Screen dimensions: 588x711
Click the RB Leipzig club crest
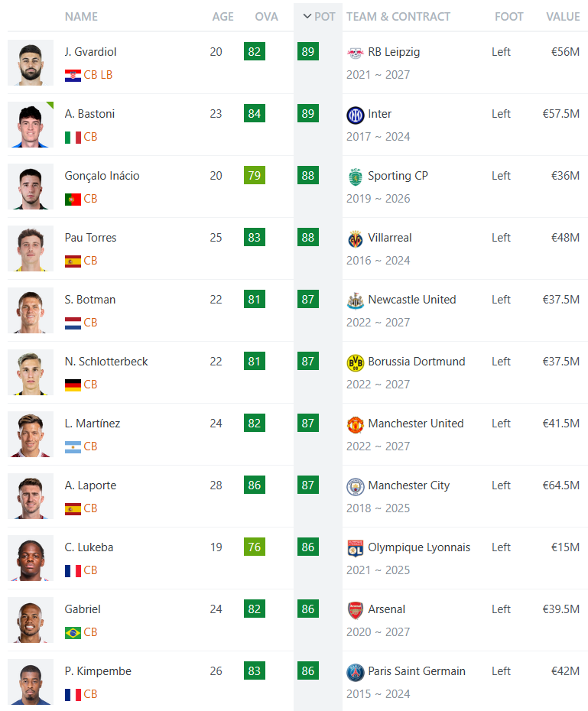click(355, 53)
